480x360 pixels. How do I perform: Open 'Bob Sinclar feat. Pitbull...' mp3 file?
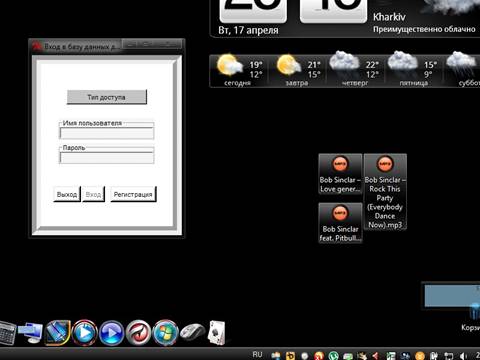pos(340,223)
